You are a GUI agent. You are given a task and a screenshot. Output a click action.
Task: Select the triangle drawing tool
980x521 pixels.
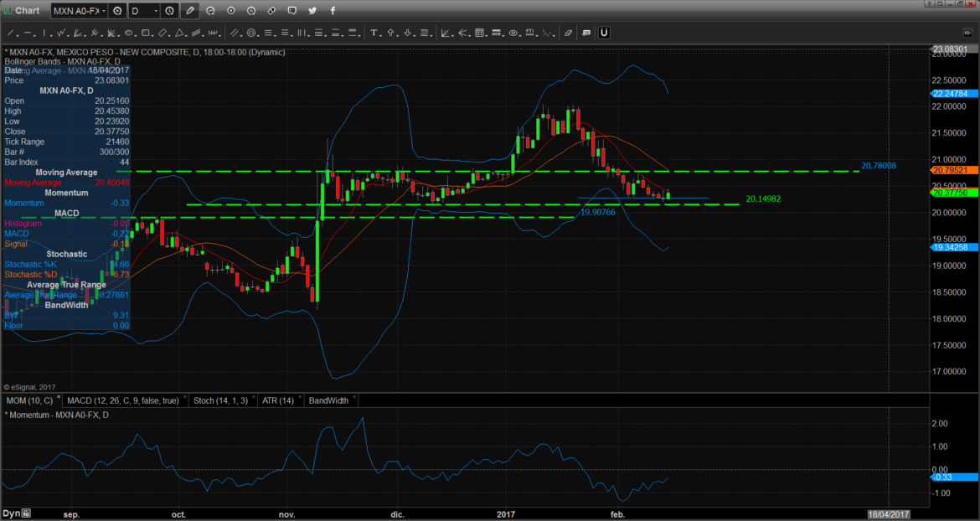(178, 33)
